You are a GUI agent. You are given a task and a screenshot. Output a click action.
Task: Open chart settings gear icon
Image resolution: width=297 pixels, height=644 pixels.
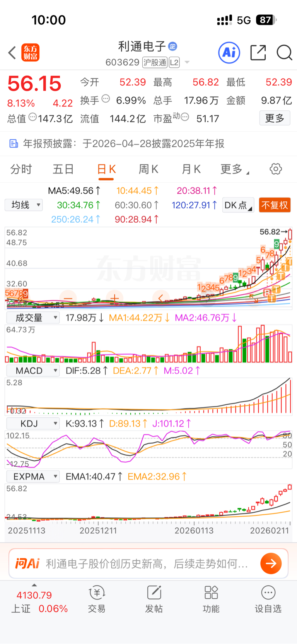[x=276, y=169]
